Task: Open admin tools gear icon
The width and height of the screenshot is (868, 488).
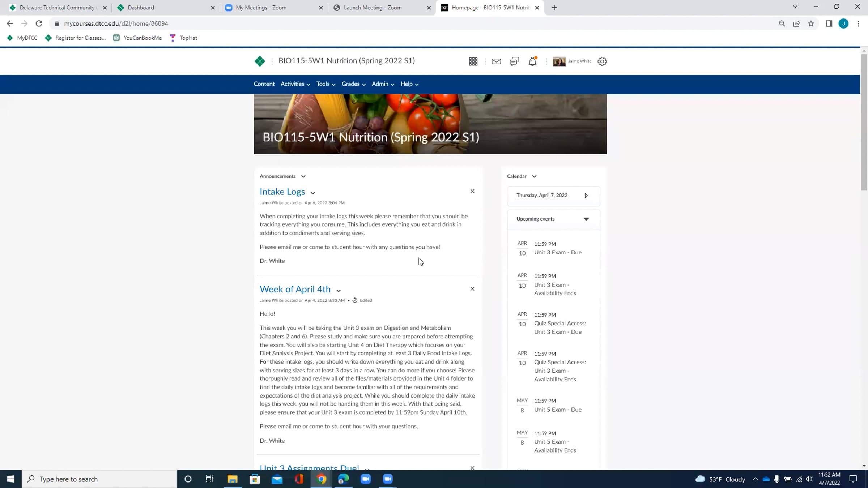Action: (x=602, y=61)
